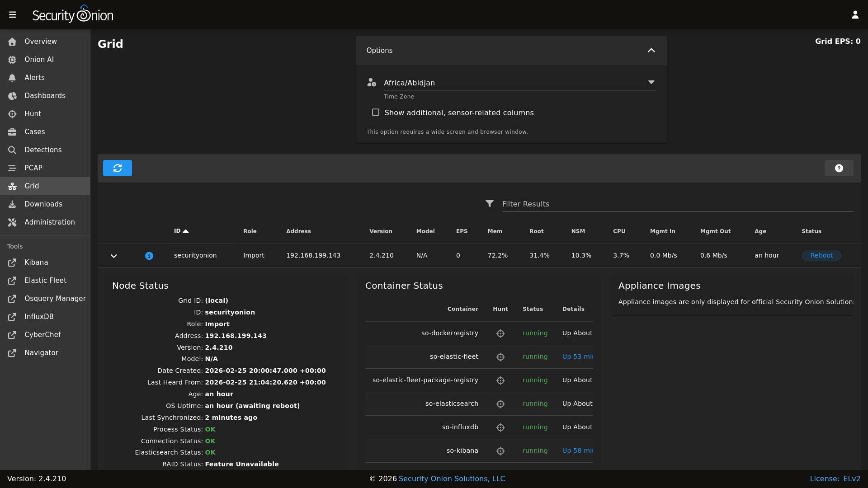Image resolution: width=868 pixels, height=488 pixels.
Task: Click hunt crosshair icon for so-dockerregistry
Action: 500,333
